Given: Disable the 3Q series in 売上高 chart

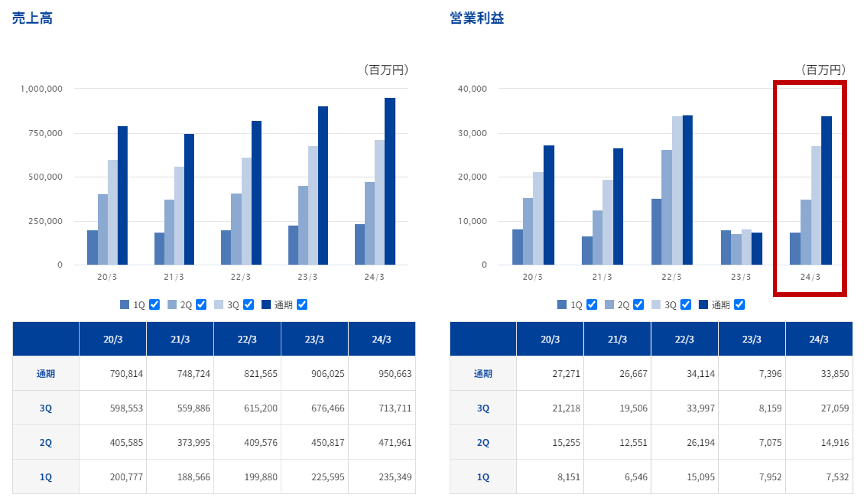Looking at the screenshot, I should (x=248, y=304).
